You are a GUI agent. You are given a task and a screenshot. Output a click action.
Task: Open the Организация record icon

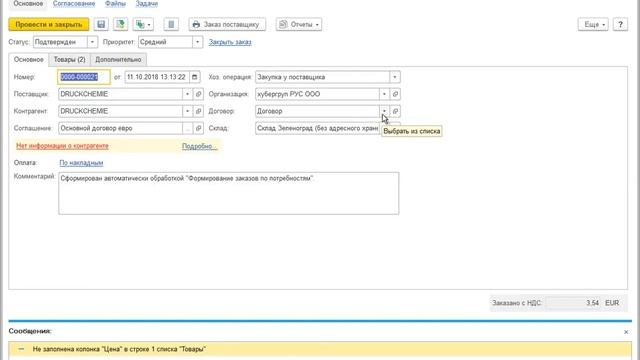tap(395, 94)
